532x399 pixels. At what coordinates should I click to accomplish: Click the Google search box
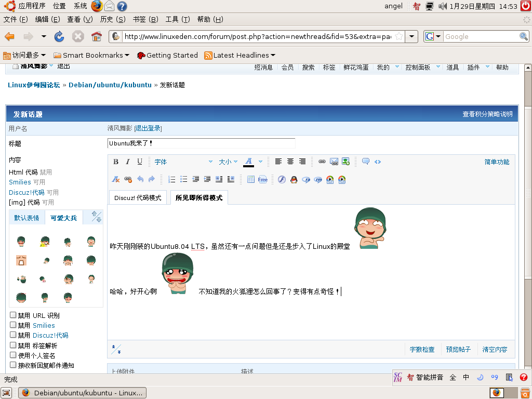(x=482, y=36)
